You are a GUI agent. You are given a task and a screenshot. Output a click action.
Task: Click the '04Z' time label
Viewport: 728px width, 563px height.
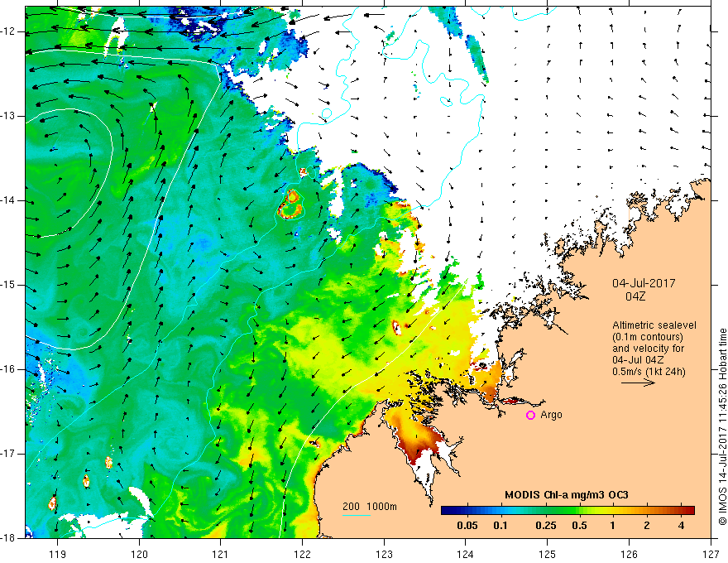[635, 296]
